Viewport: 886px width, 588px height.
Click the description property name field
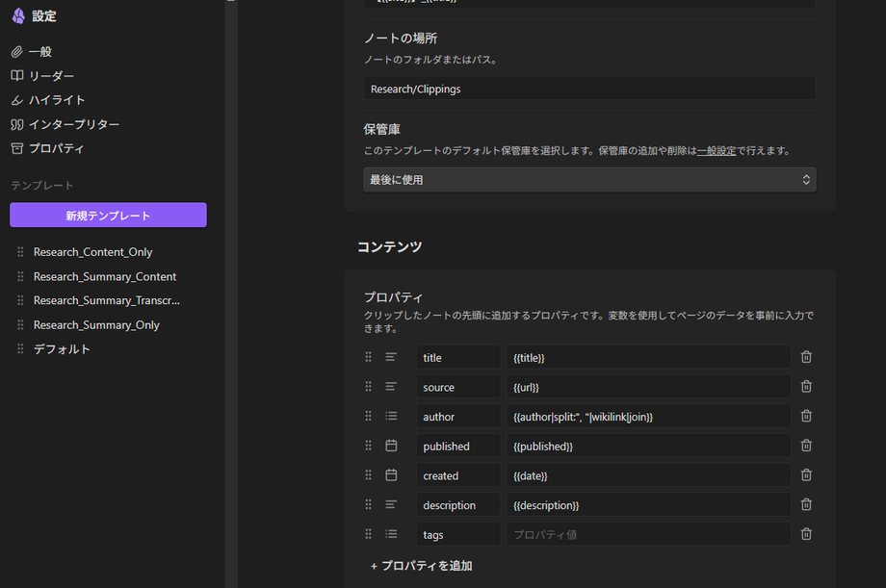[458, 504]
